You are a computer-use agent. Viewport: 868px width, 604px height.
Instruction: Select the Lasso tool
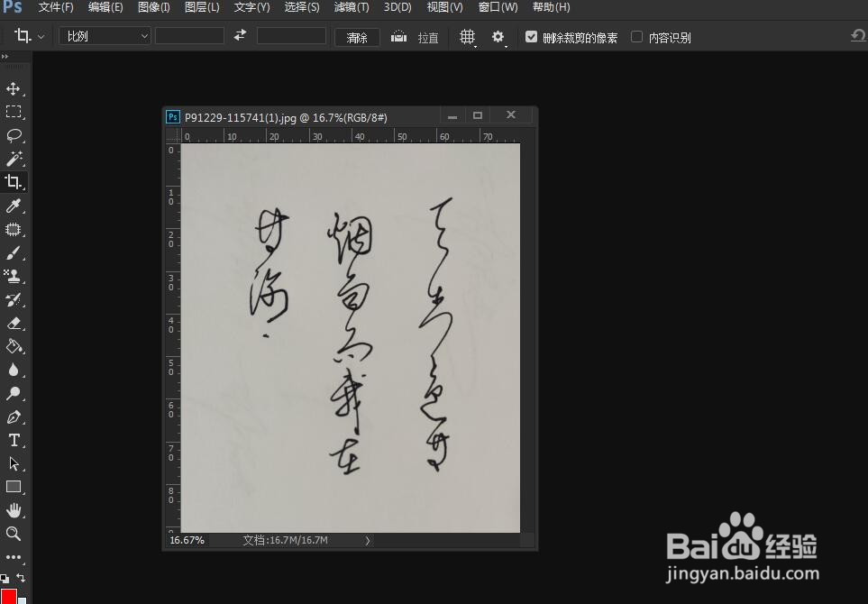coord(14,135)
